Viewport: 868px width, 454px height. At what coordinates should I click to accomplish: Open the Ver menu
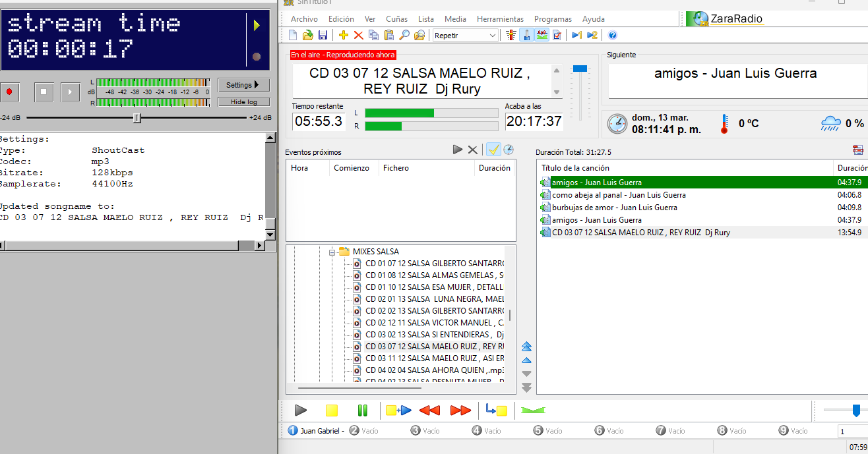click(370, 19)
